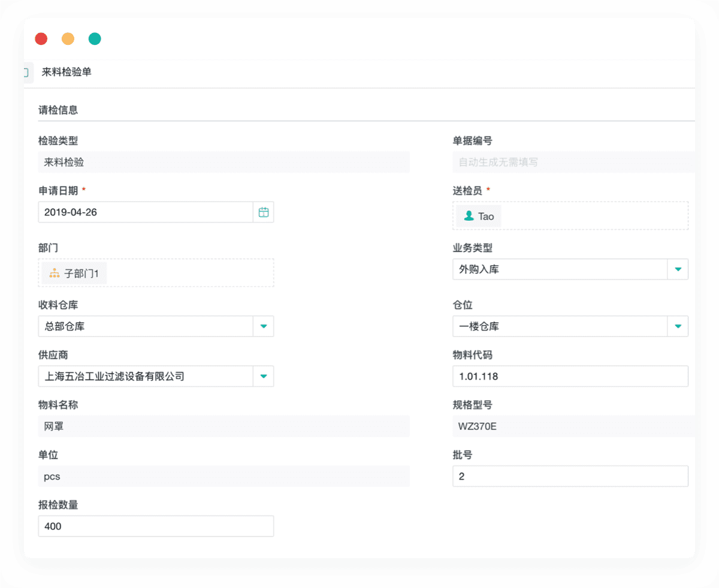Click the 单据编号 auto-generated field

(573, 162)
